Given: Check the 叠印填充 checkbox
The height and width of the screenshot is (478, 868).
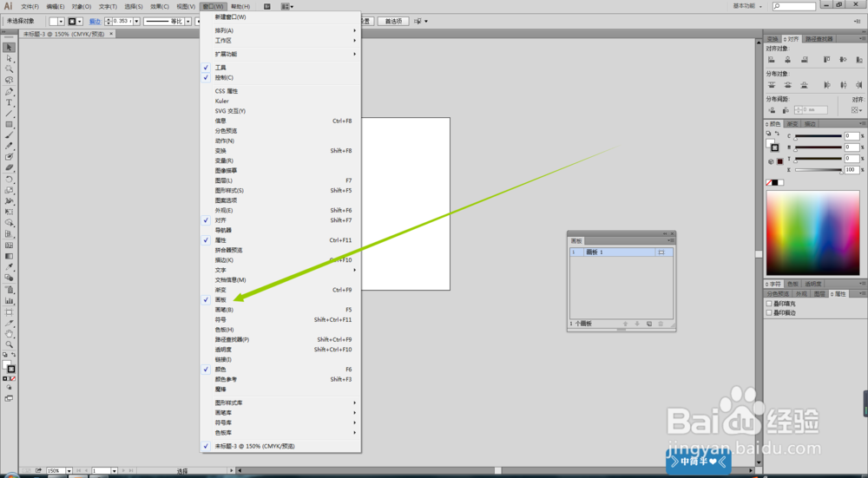Looking at the screenshot, I should coord(769,304).
